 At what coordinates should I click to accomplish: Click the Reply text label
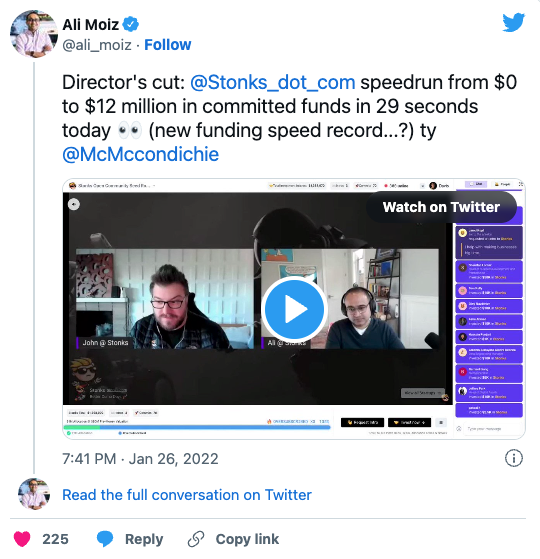click(144, 539)
